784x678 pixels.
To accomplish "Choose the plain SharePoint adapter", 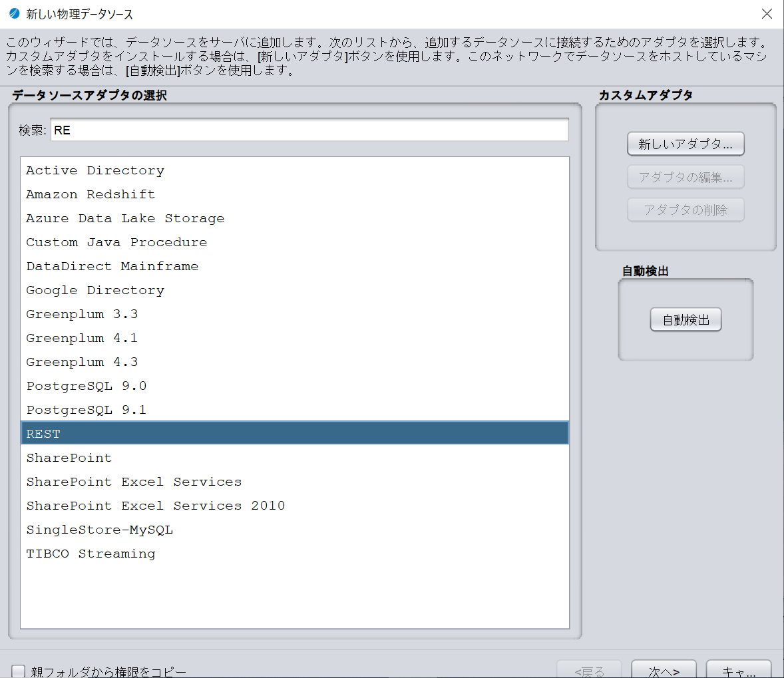I will point(295,458).
